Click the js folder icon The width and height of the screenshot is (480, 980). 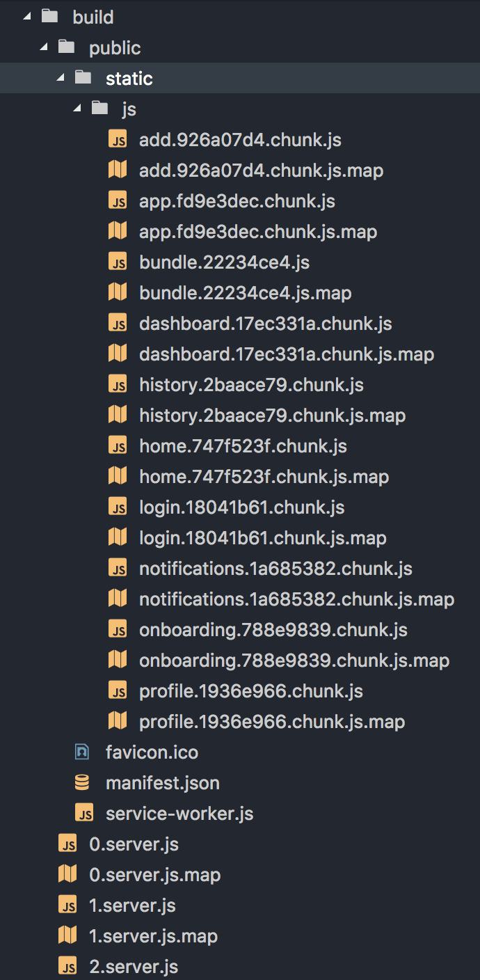[x=100, y=108]
